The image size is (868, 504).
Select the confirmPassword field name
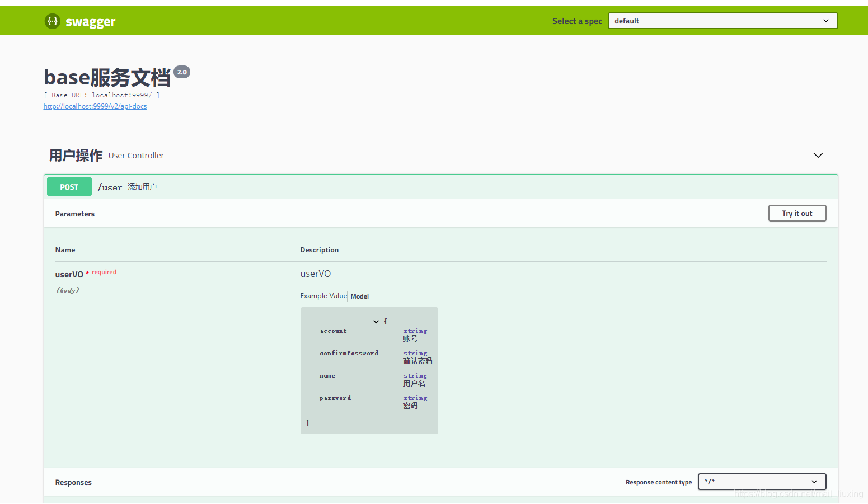pos(349,354)
